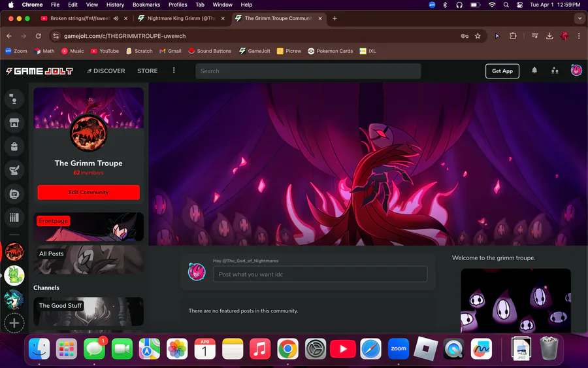
Task: Open the Pokemon Cards bookmark
Action: 331,51
